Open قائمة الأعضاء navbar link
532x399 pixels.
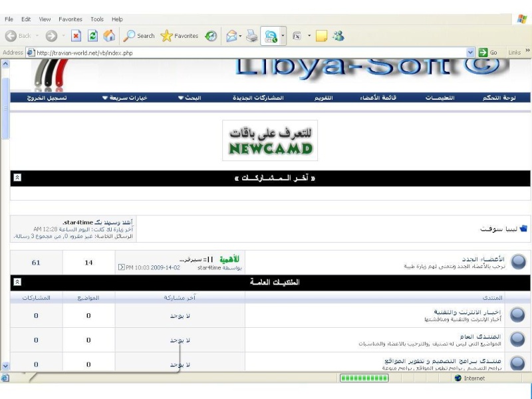click(378, 98)
